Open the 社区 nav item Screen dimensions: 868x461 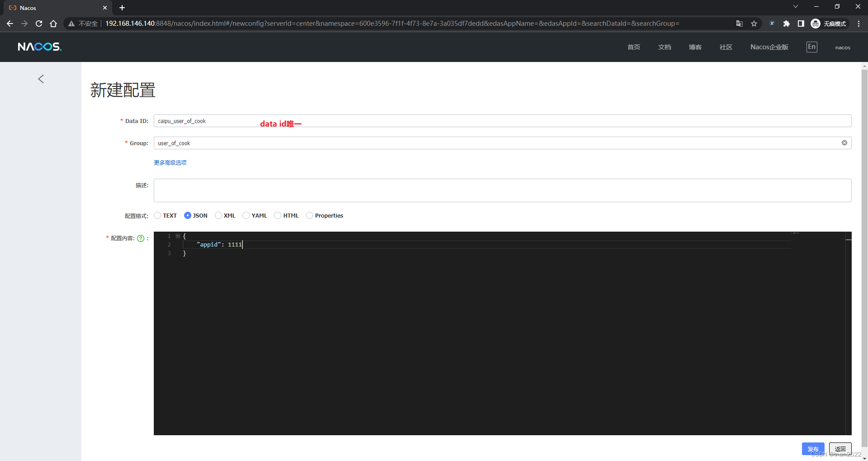pyautogui.click(x=726, y=47)
